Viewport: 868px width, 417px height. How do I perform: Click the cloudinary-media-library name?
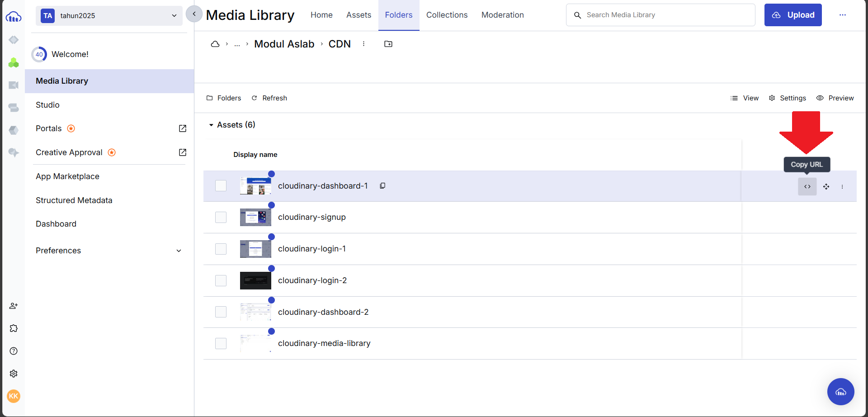click(x=324, y=343)
